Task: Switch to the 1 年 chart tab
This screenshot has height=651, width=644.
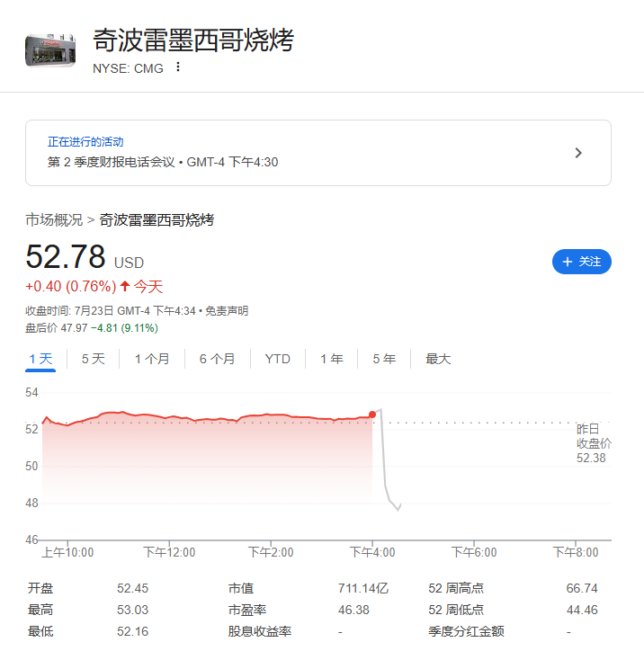Action: point(332,359)
